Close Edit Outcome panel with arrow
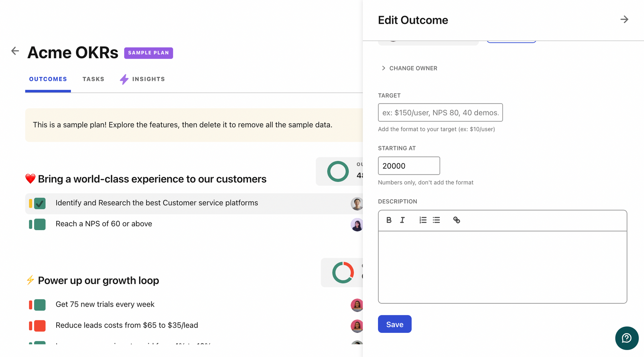Viewport: 644px width, 357px height. click(x=624, y=20)
